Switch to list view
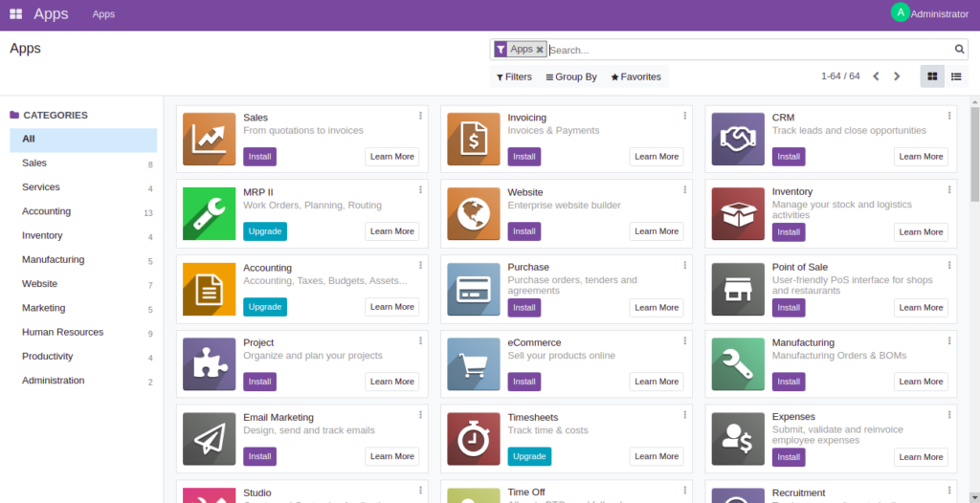This screenshot has width=980, height=503. (x=956, y=77)
